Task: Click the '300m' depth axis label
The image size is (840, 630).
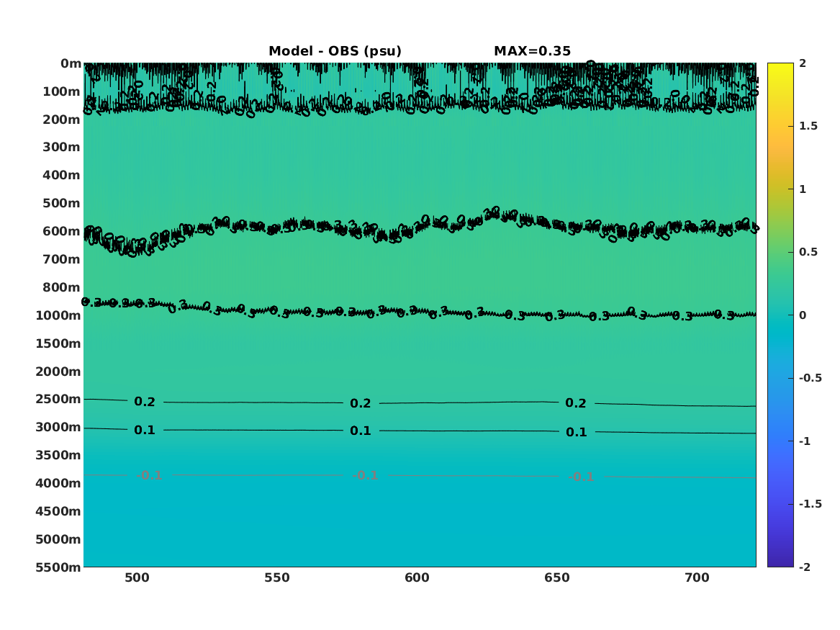Action: [x=62, y=148]
